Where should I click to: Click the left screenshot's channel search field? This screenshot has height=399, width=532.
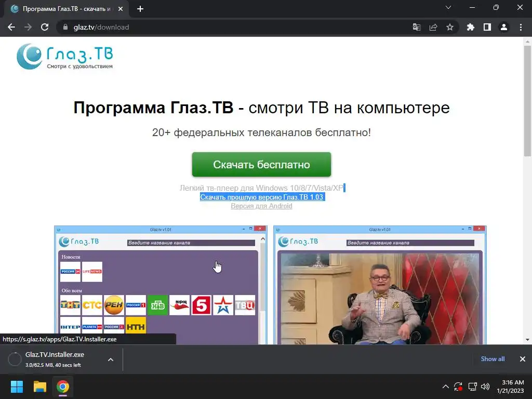tap(191, 243)
